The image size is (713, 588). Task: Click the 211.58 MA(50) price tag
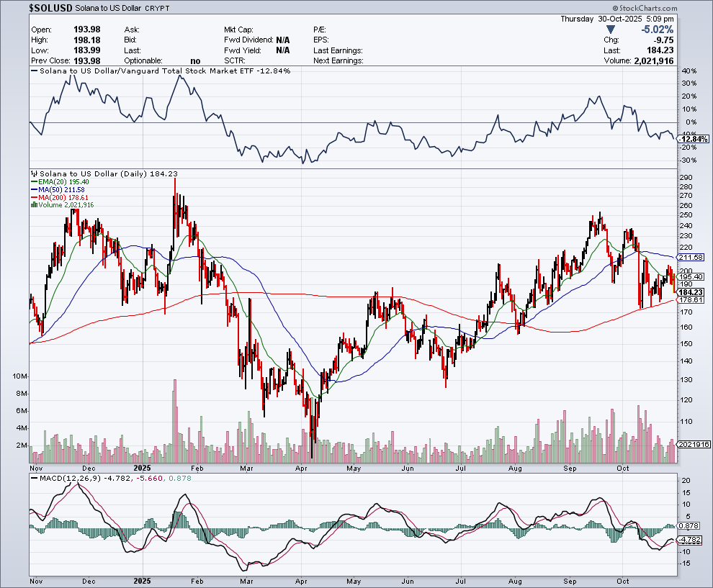[x=691, y=258]
